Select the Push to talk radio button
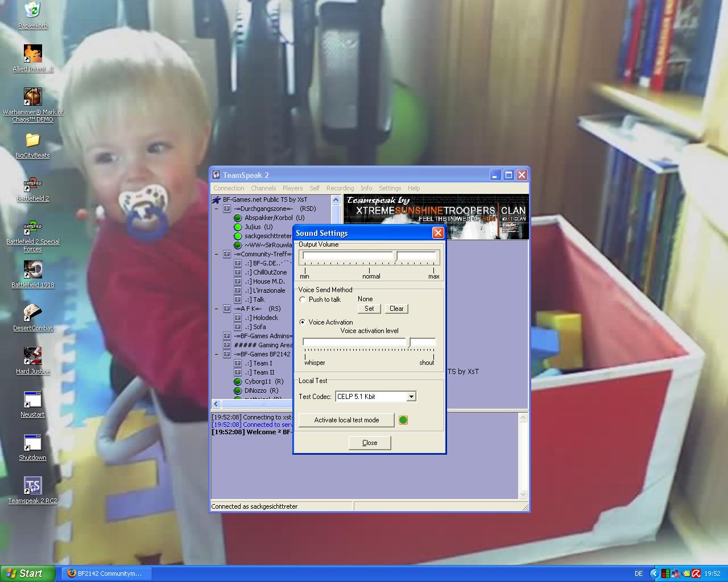Image resolution: width=728 pixels, height=582 pixels. 303,300
